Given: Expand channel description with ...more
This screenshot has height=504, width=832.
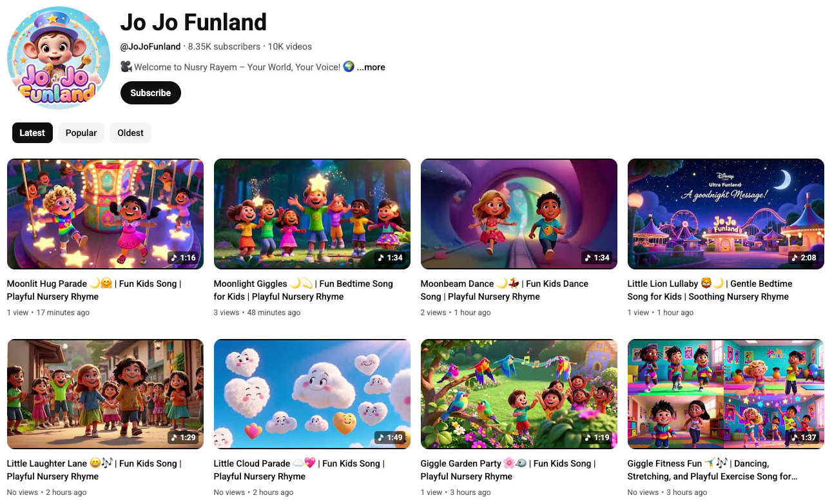Looking at the screenshot, I should 371,67.
